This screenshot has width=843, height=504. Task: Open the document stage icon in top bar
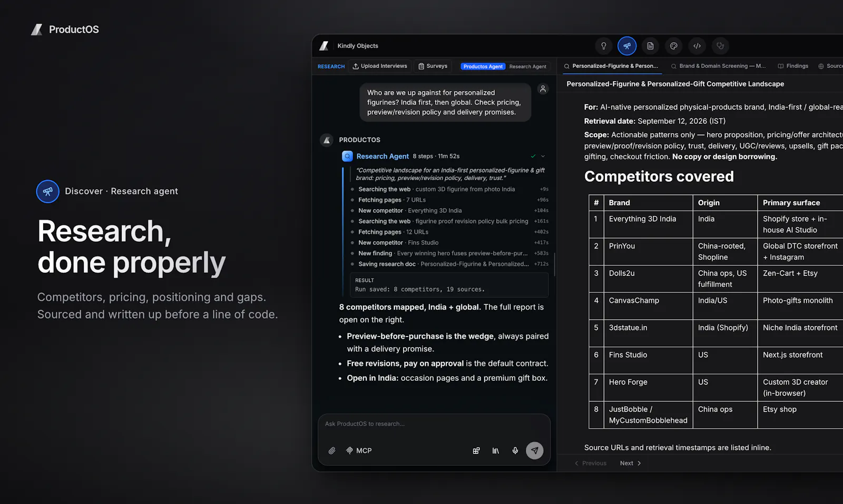[x=650, y=46]
